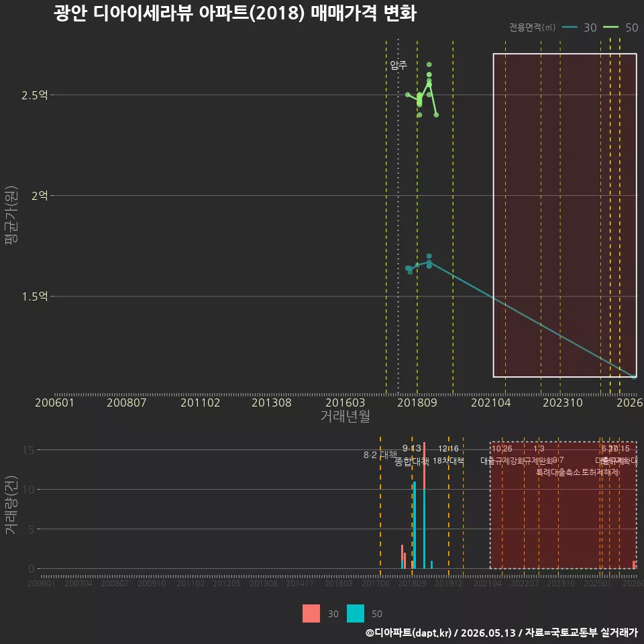Click 202207 on the volume chart x-axis
The width and height of the screenshot is (644, 644).
coord(524,583)
